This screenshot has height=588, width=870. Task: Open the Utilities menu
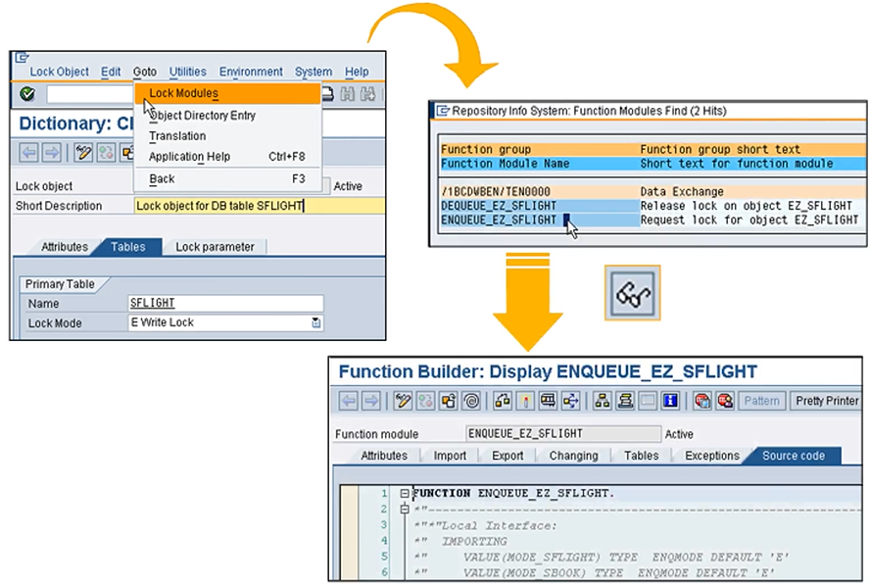coord(187,72)
